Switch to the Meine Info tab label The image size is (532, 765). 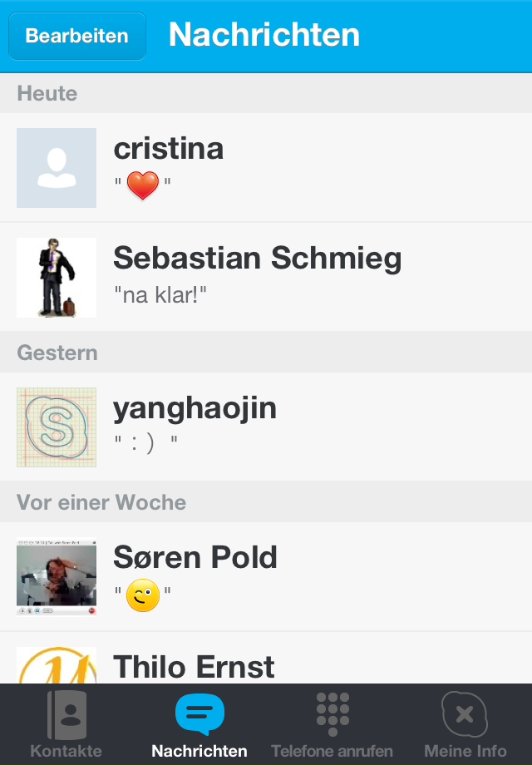pos(465,751)
